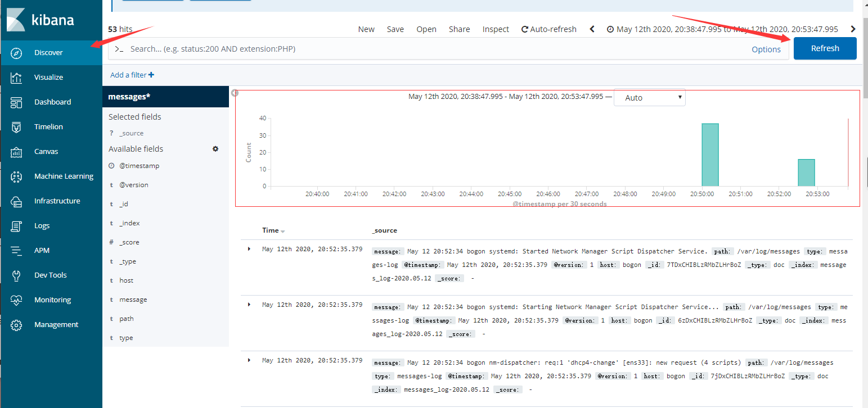Click the 'Available fields' heading
This screenshot has height=408, width=868.
(136, 149)
